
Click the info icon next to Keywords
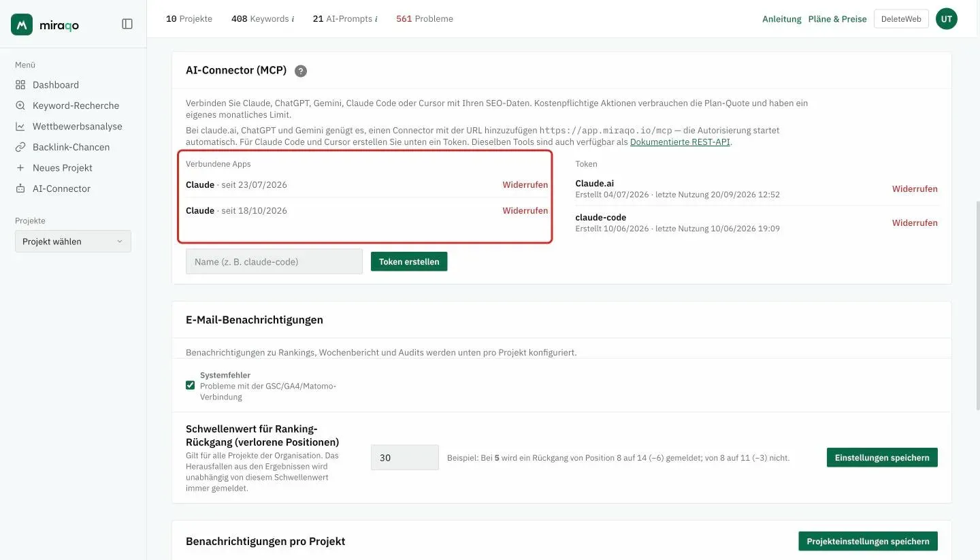(x=293, y=19)
